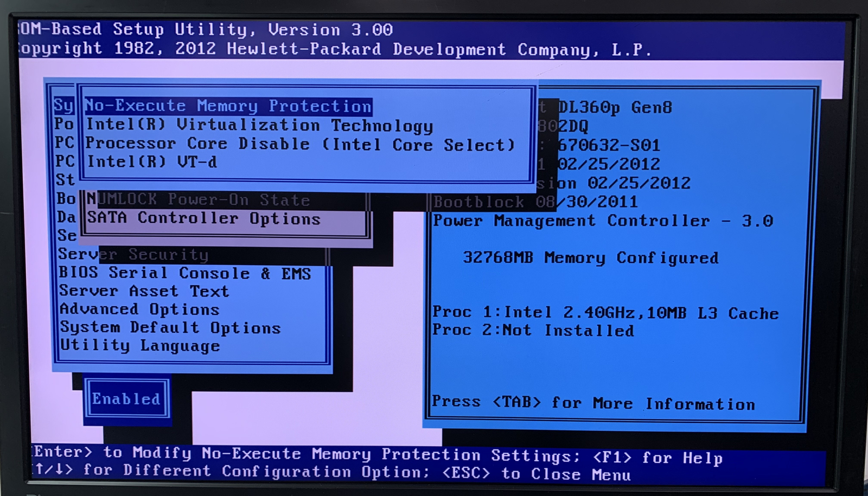Select NUMLOCK Power-On State item
This screenshot has height=496, width=868.
pos(198,199)
